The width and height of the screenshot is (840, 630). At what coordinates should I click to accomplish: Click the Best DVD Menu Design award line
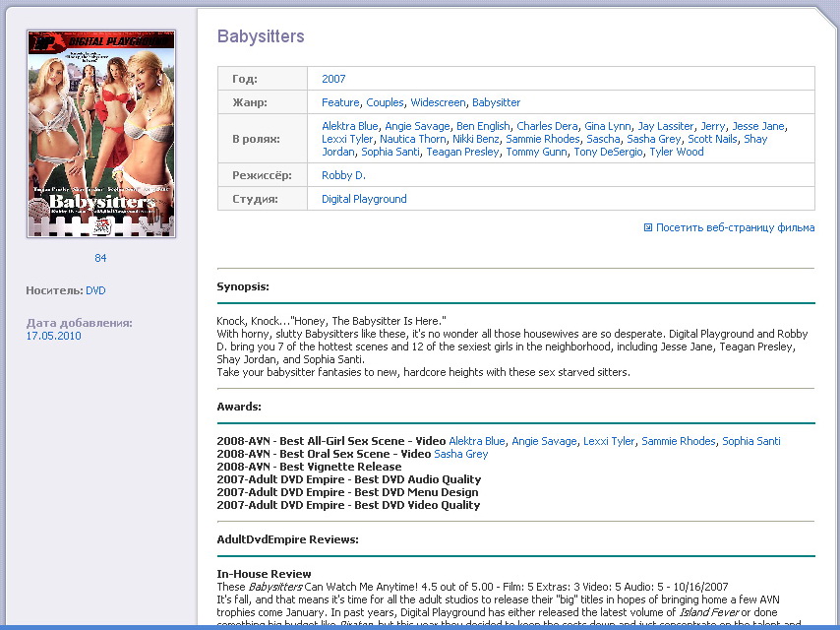pyautogui.click(x=347, y=493)
